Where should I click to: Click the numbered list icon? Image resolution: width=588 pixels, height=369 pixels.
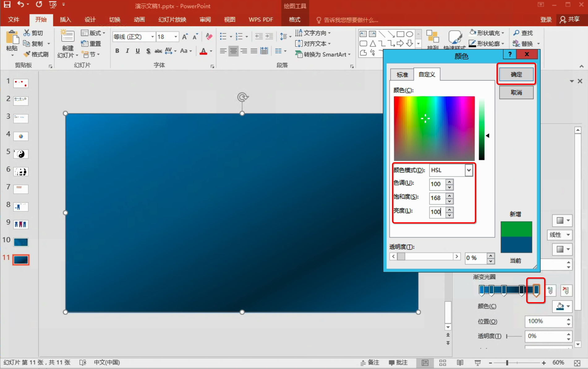[239, 37]
